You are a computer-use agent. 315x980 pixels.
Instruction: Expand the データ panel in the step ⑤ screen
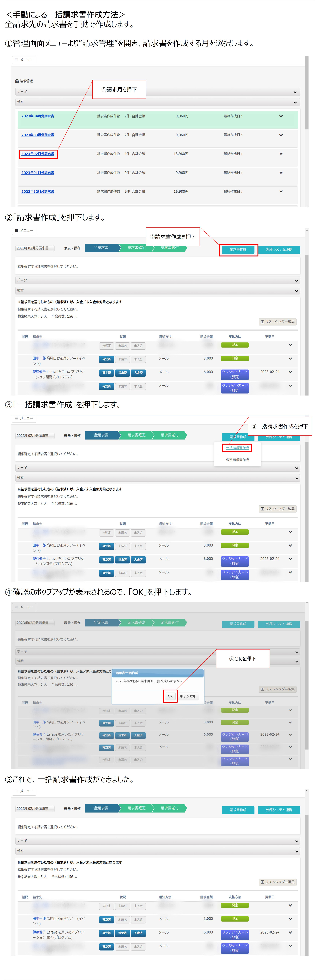(157, 841)
